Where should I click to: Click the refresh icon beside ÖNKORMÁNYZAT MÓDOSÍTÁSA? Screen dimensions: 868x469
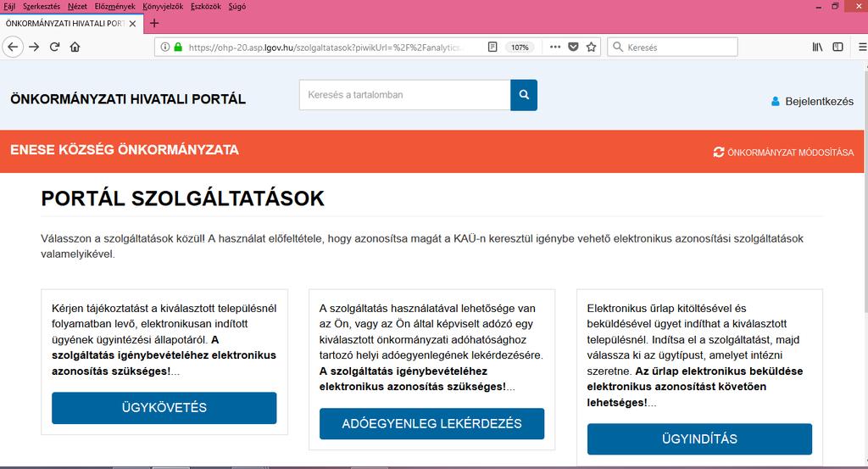(719, 153)
